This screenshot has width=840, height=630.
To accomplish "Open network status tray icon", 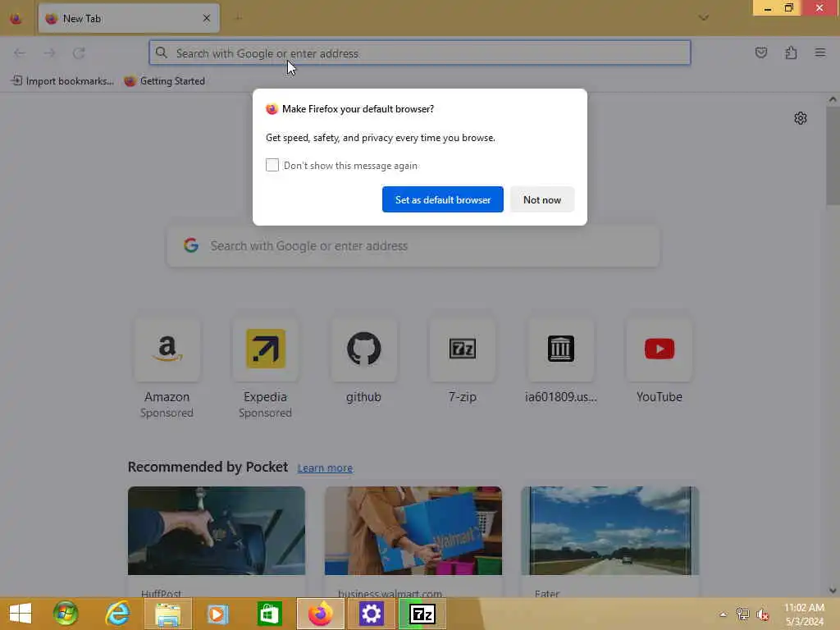I will pos(742,614).
